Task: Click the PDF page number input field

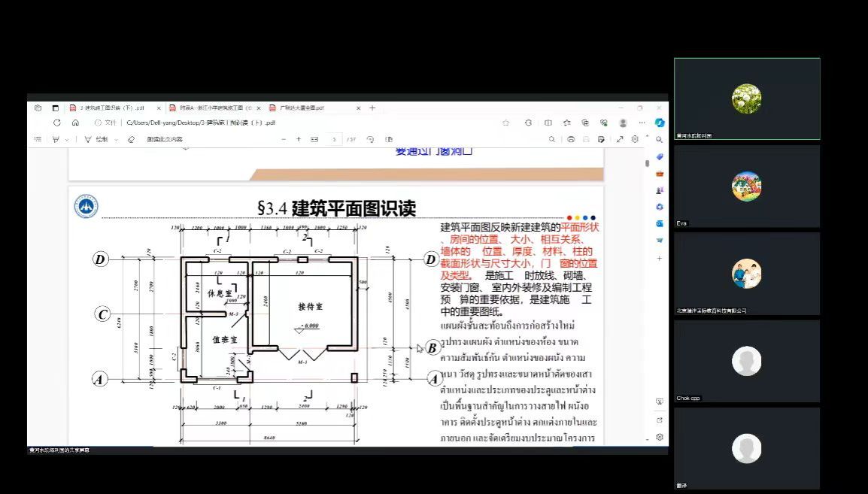Action: coord(334,139)
